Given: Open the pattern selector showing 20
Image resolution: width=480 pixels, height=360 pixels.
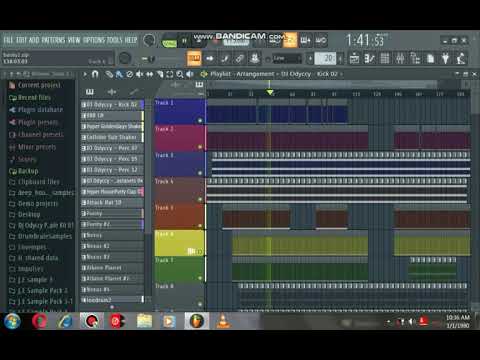Looking at the screenshot, I should coord(325,59).
